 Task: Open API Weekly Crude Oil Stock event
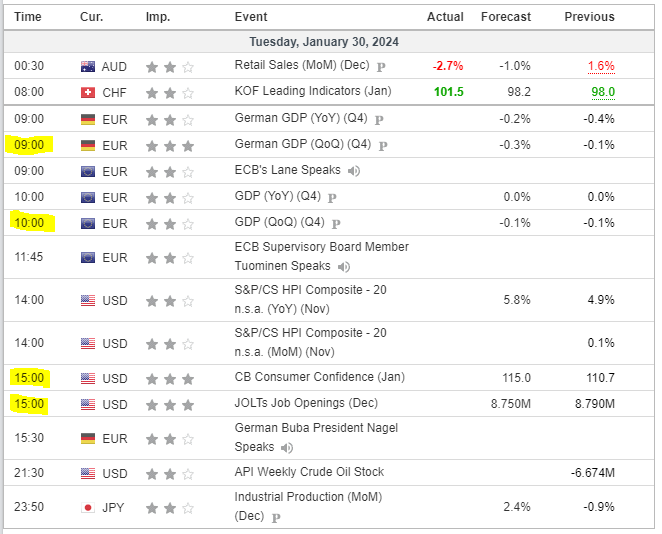point(309,472)
